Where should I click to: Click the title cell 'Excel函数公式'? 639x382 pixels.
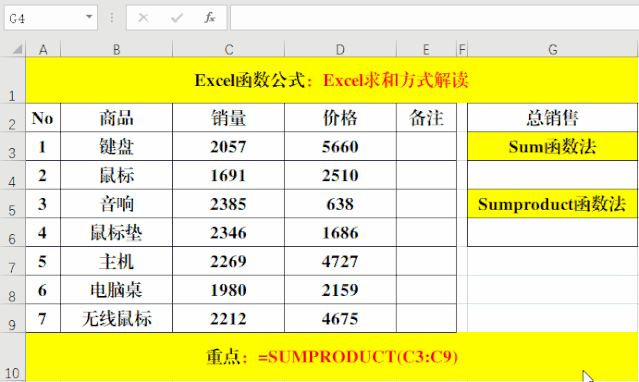coord(332,80)
